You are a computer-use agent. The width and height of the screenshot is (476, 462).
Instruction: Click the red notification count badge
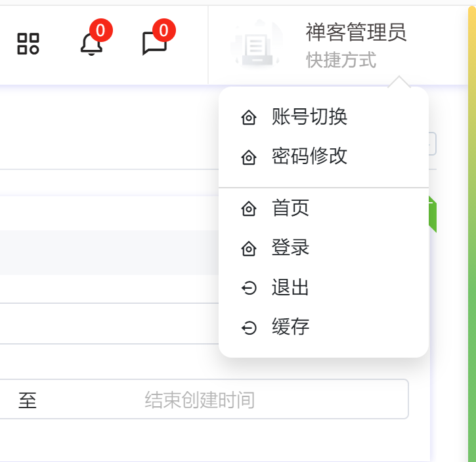[101, 30]
